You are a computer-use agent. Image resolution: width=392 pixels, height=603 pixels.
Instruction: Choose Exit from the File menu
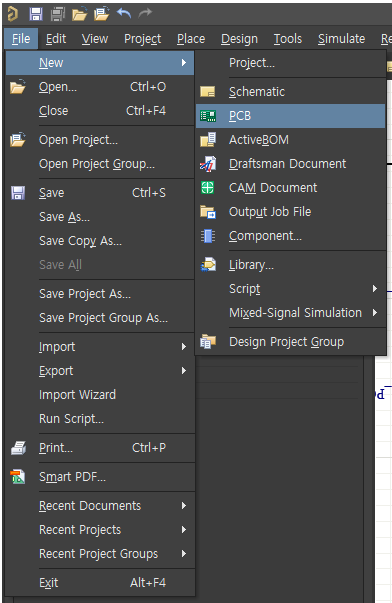coord(100,583)
